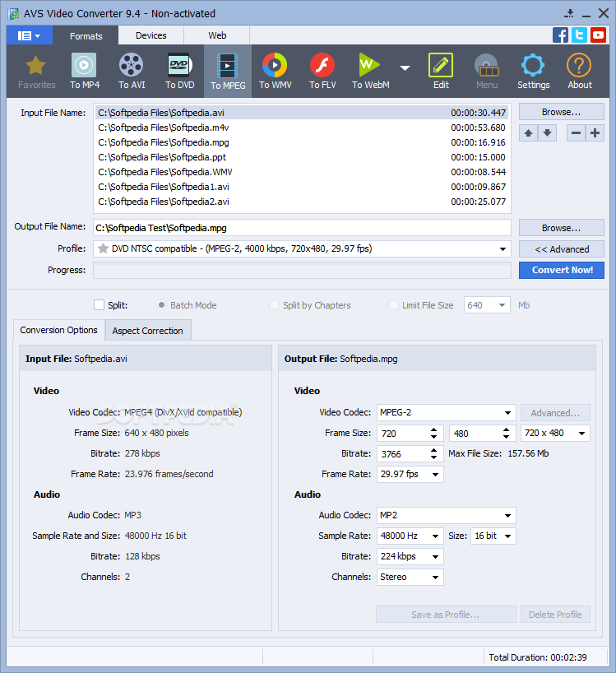Open the Frame Rate 29.97 fps dropdown
The width and height of the screenshot is (616, 673).
410,474
